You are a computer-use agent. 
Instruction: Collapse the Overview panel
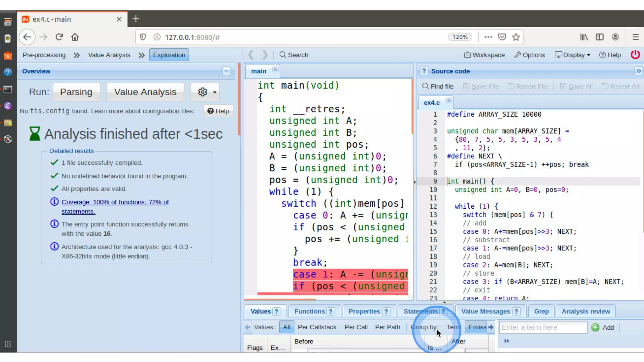226,71
